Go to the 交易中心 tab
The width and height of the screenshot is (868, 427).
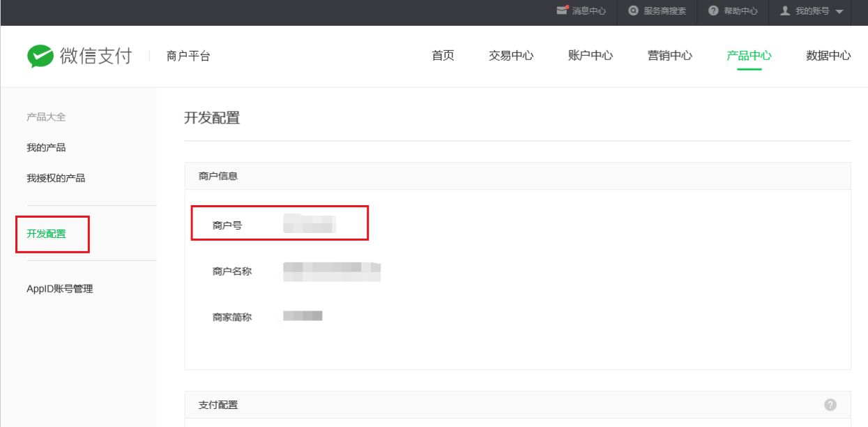click(511, 56)
